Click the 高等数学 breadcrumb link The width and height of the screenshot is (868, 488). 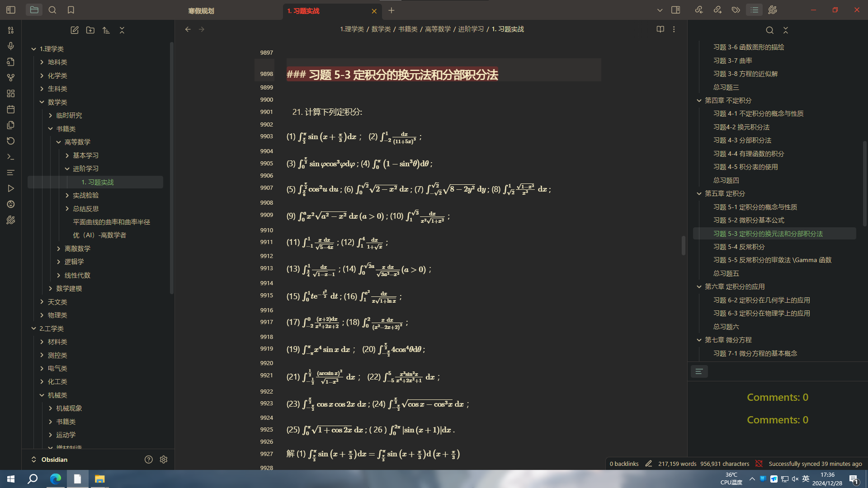(438, 29)
